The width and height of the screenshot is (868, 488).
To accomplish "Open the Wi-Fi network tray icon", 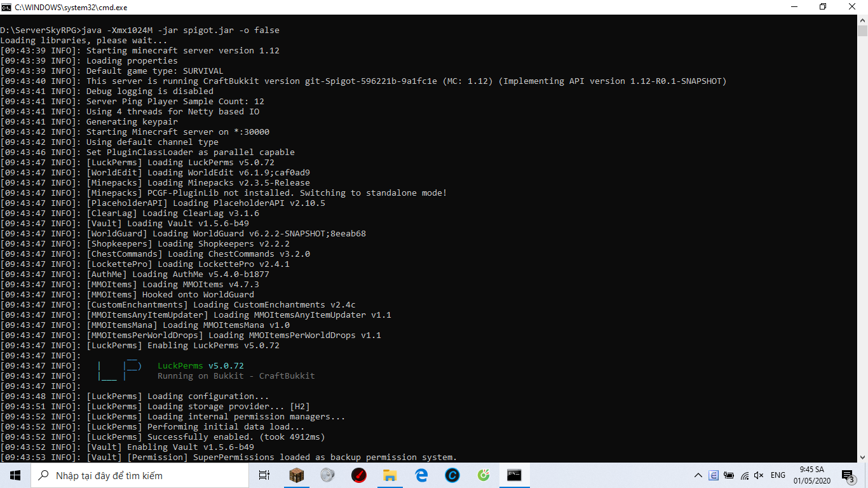I will (743, 475).
